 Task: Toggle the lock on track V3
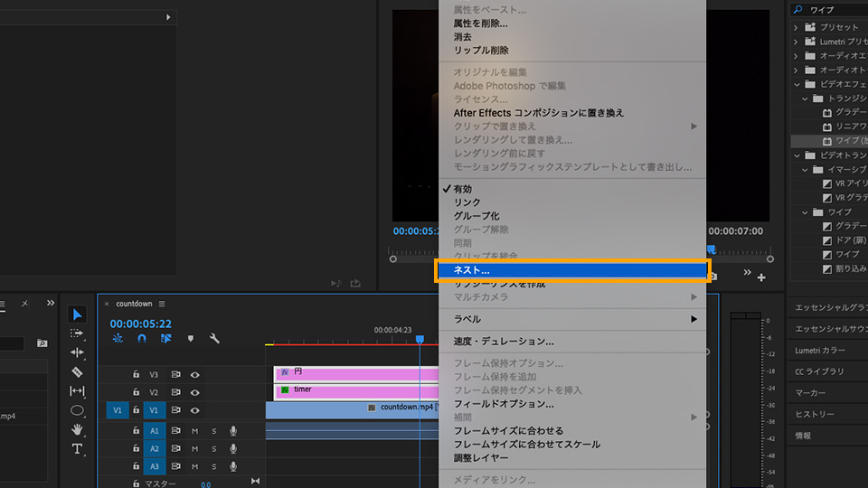click(x=136, y=374)
